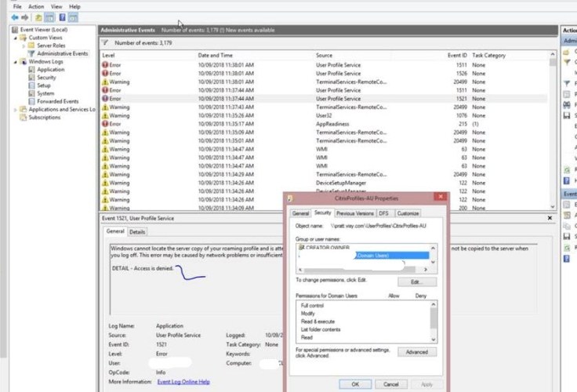The height and width of the screenshot is (392, 577).
Task: Collapse the Custom Views tree node
Action: pos(14,38)
